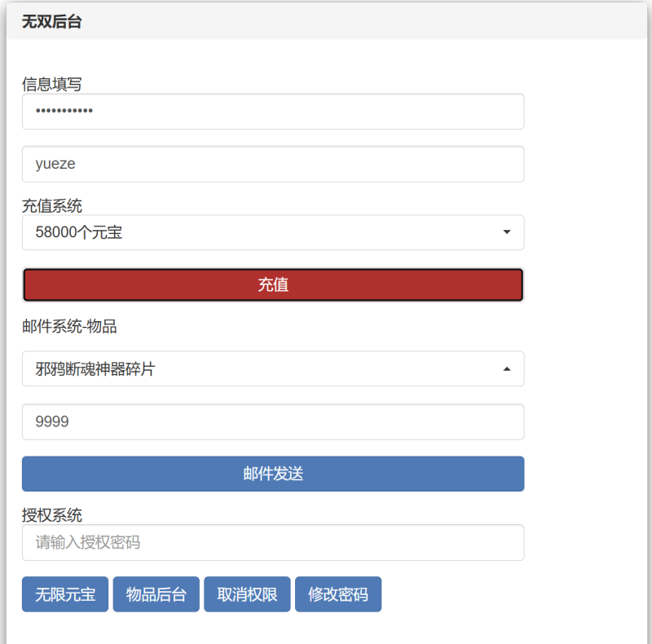Click the 9999 item quantity field
Viewport: 652px width, 644px height.
(272, 421)
